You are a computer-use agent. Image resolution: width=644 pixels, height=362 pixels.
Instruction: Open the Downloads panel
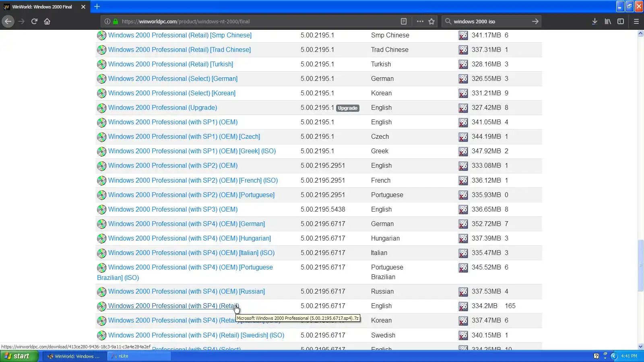pos(594,21)
